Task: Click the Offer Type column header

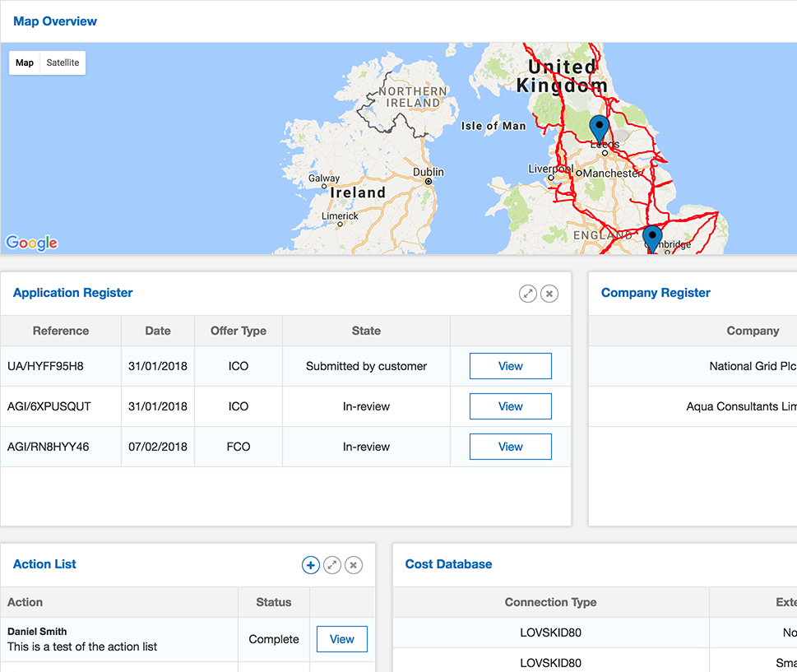Action: pyautogui.click(x=239, y=331)
